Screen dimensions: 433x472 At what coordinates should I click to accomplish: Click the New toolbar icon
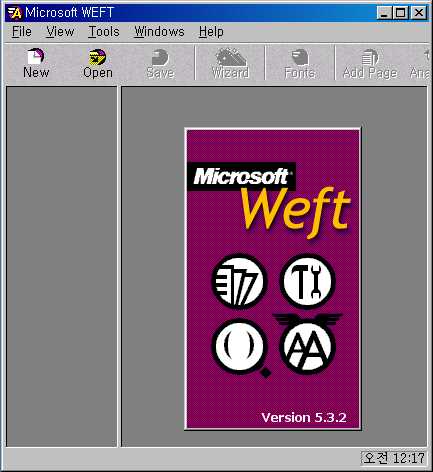tap(36, 63)
